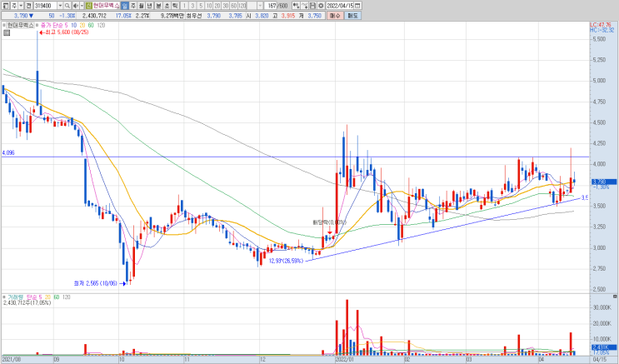Open the stock search magnifier
The height and width of the screenshot is (364, 619).
(67, 6)
